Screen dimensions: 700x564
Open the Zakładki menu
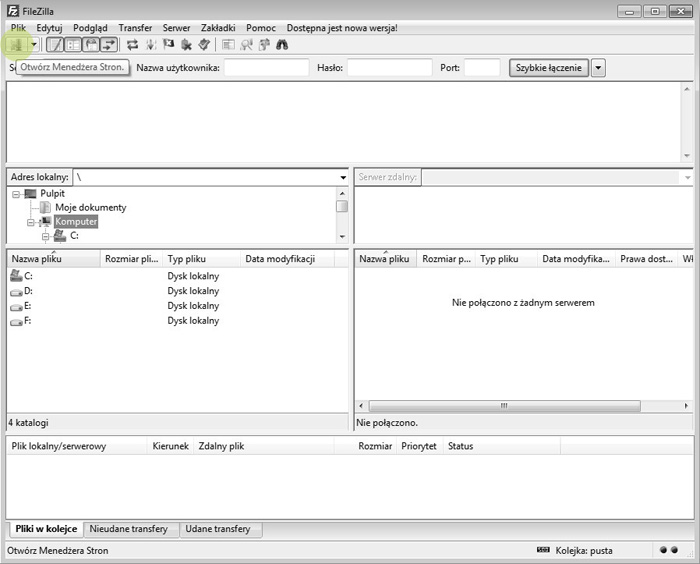pyautogui.click(x=218, y=28)
